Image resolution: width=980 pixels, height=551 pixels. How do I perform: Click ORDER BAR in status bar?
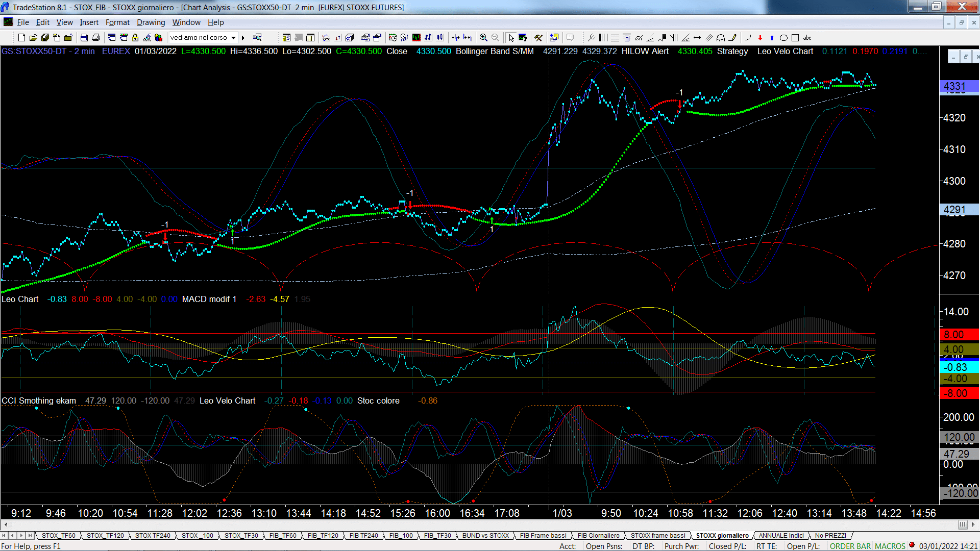coord(850,546)
